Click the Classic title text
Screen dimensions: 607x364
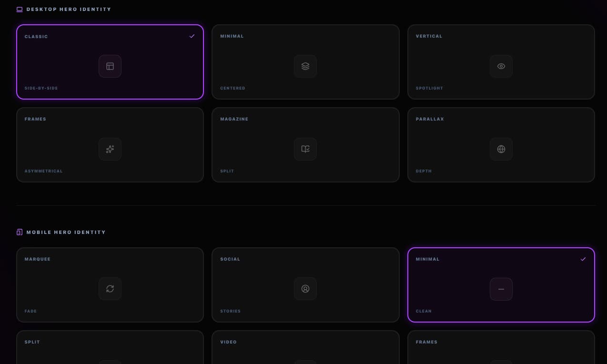36,37
